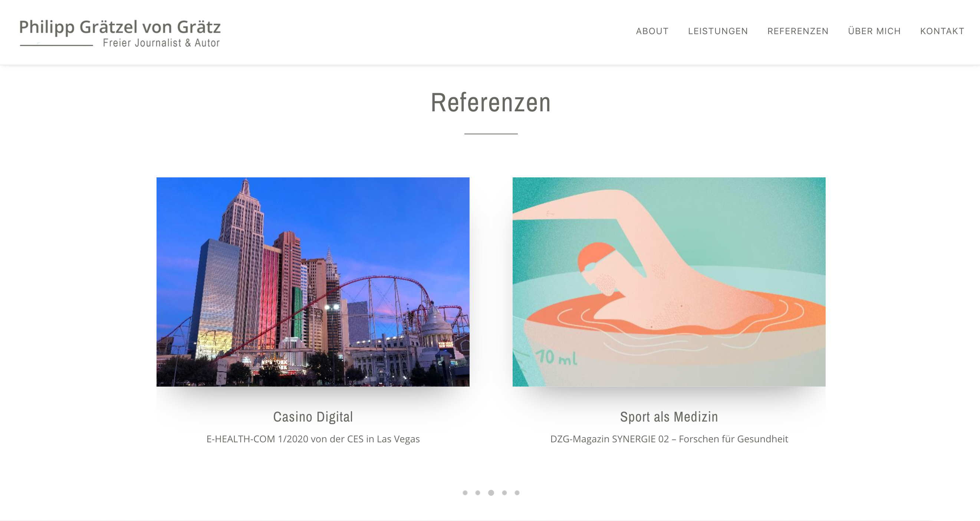Navigate to KONTAKT
This screenshot has width=980, height=521.
point(942,31)
